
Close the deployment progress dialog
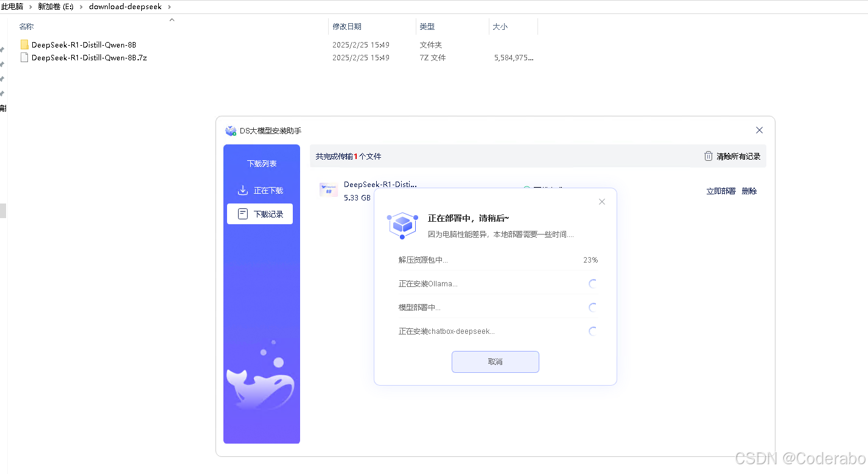coord(601,202)
